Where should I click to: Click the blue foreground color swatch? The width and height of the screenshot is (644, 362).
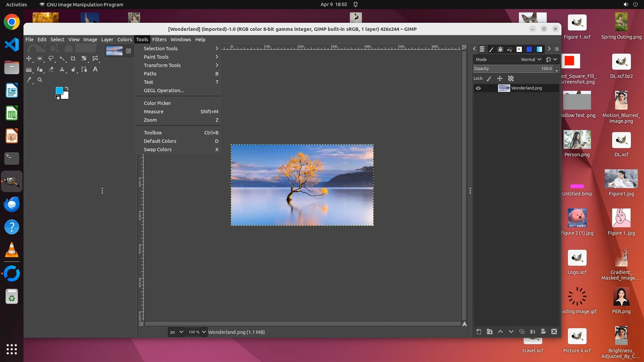59,90
